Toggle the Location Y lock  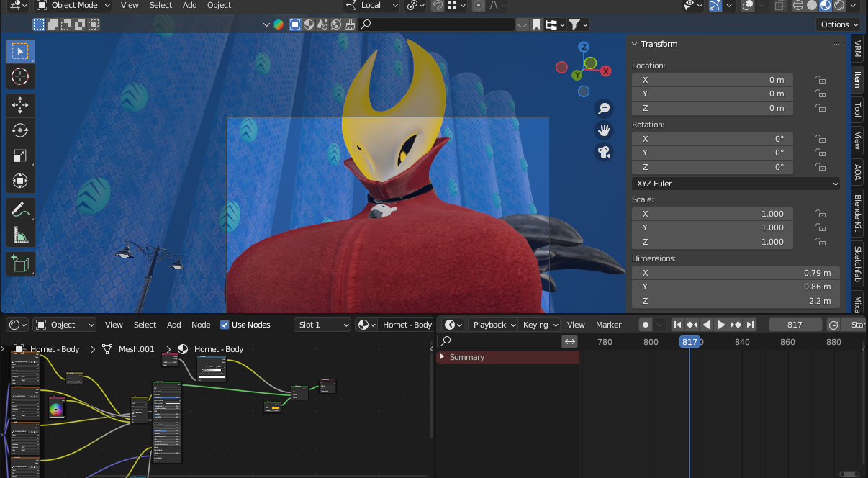(x=820, y=94)
